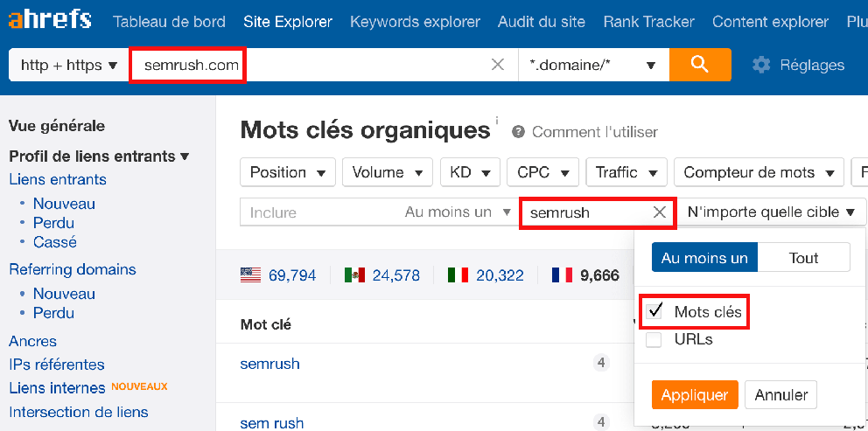The image size is (868, 431).
Task: Open IPs référentes link
Action: (57, 365)
